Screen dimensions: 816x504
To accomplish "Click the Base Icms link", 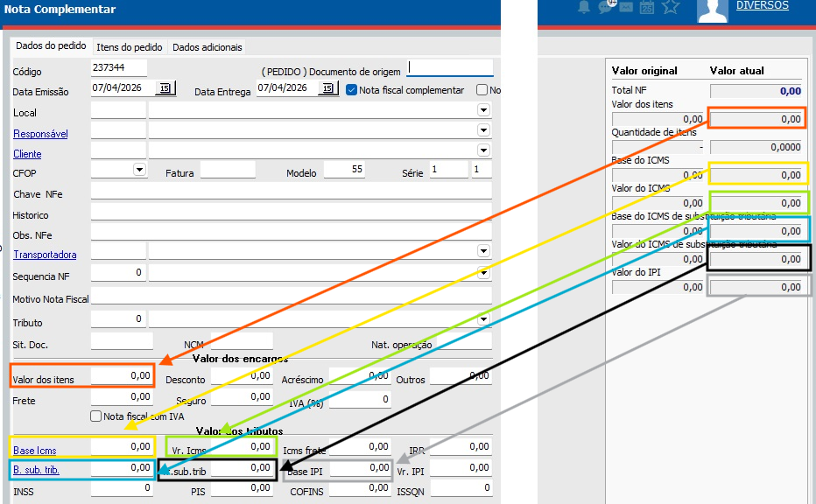I will (35, 451).
